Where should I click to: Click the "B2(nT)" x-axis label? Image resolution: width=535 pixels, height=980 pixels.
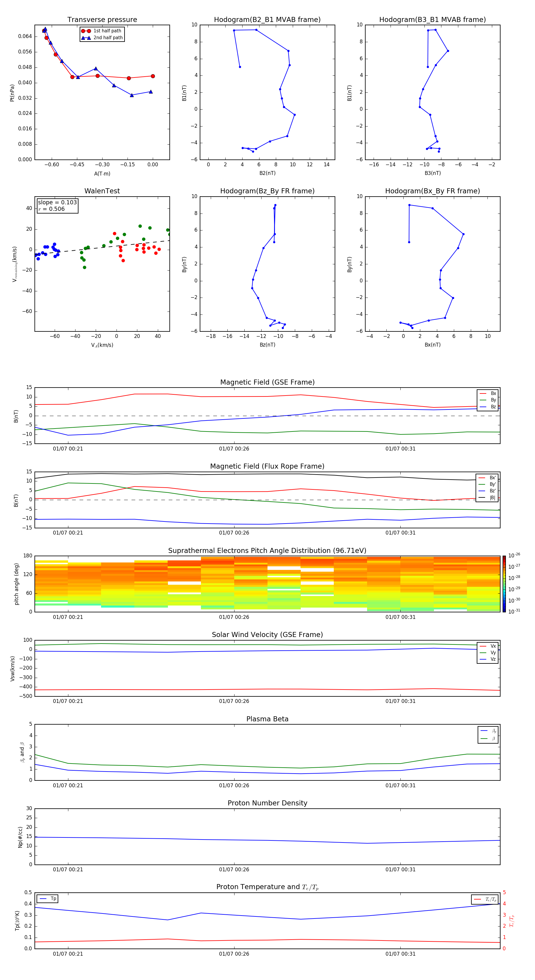(x=267, y=173)
